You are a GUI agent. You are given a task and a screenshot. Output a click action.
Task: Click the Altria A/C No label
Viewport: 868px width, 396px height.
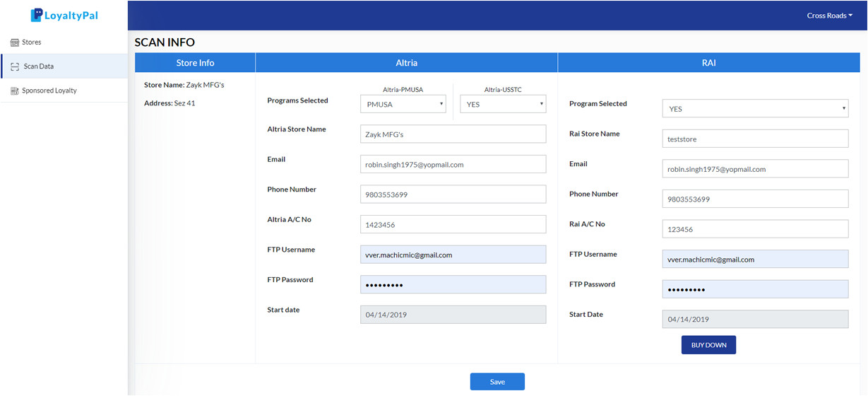[289, 219]
